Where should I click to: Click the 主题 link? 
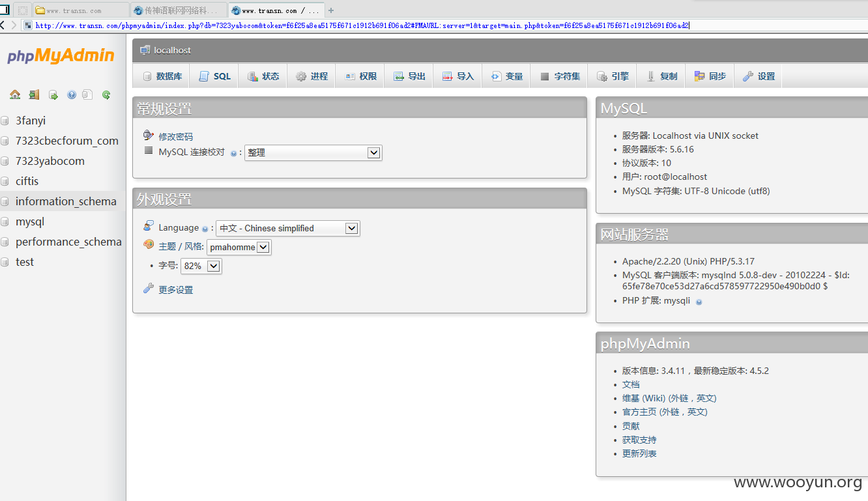(x=167, y=247)
